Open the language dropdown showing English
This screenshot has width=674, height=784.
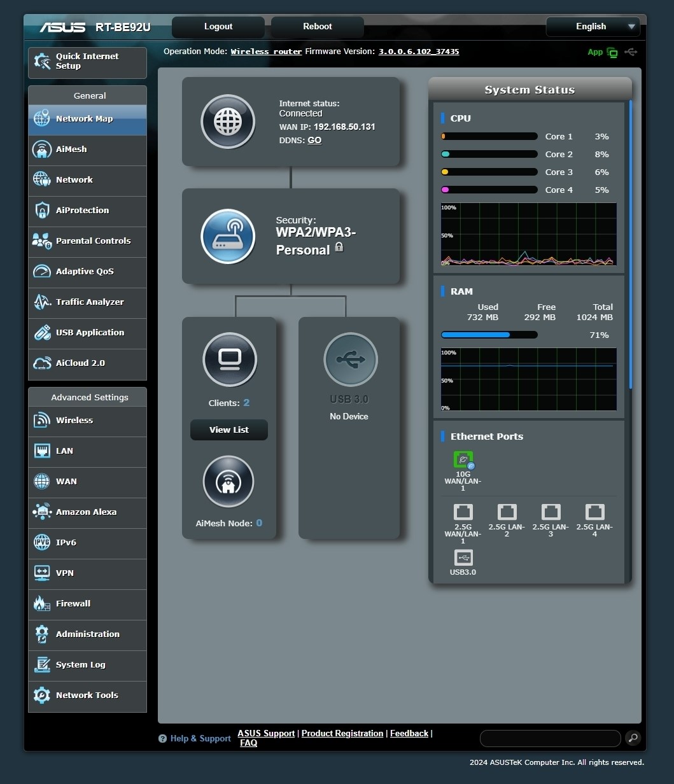(593, 27)
